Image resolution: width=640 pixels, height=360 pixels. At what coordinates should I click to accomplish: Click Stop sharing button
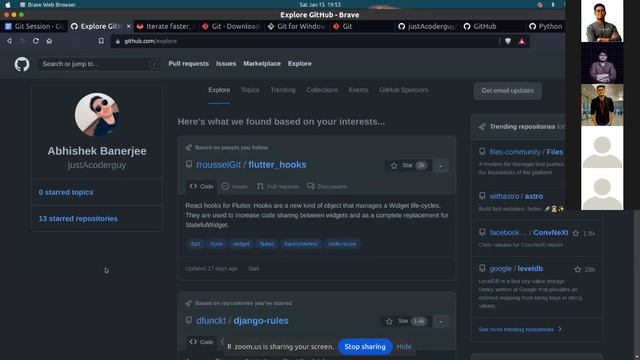365,347
